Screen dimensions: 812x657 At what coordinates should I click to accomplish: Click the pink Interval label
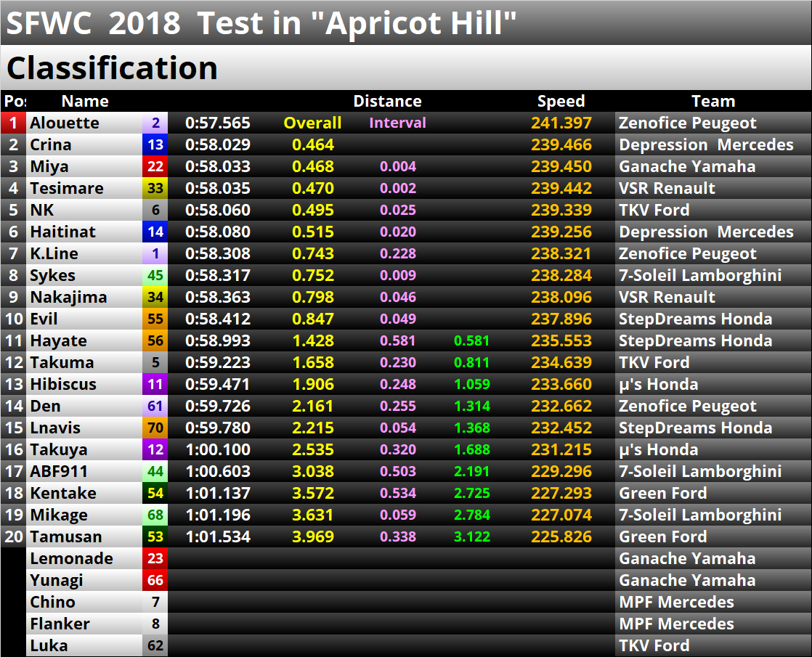click(397, 123)
